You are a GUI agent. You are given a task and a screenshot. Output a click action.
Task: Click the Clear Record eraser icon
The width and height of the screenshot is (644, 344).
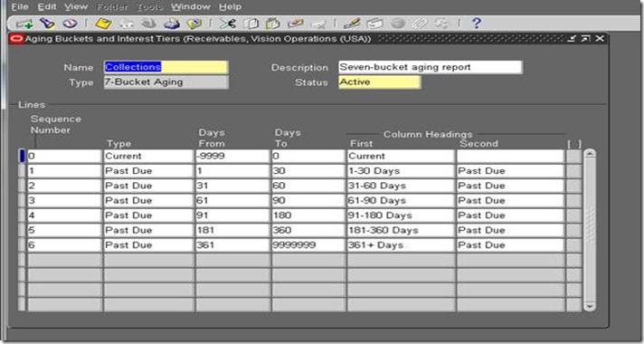[295, 24]
